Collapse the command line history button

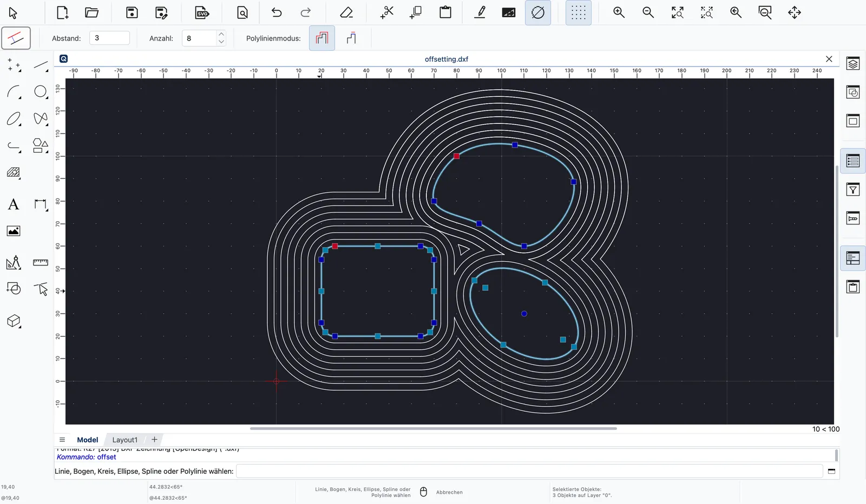pyautogui.click(x=832, y=471)
